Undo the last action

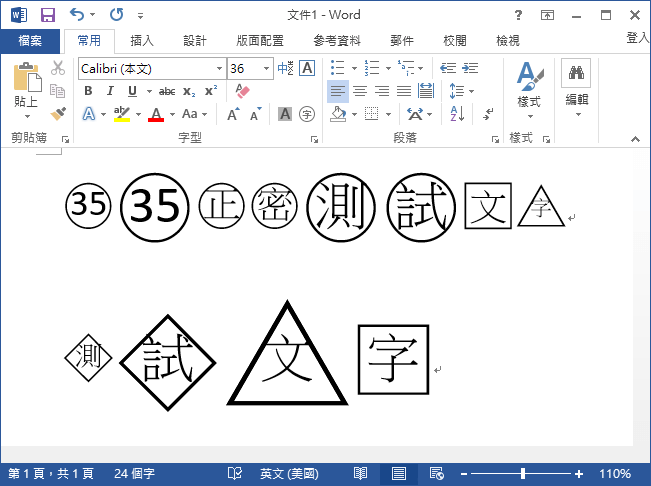click(x=77, y=15)
